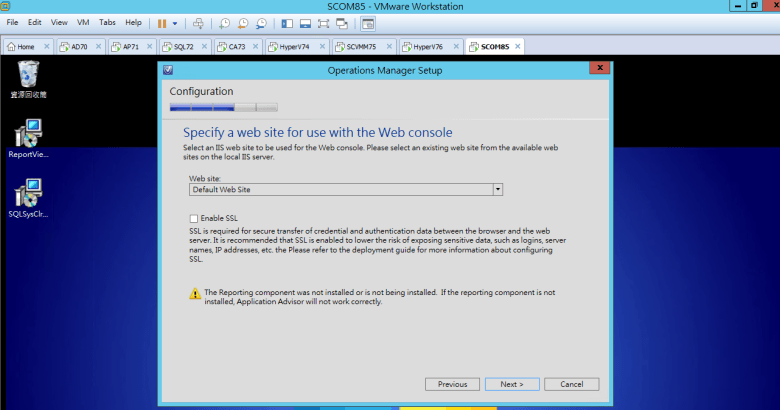The width and height of the screenshot is (780, 410).
Task: Close the AD70 tab with its X
Action: pyautogui.click(x=99, y=46)
